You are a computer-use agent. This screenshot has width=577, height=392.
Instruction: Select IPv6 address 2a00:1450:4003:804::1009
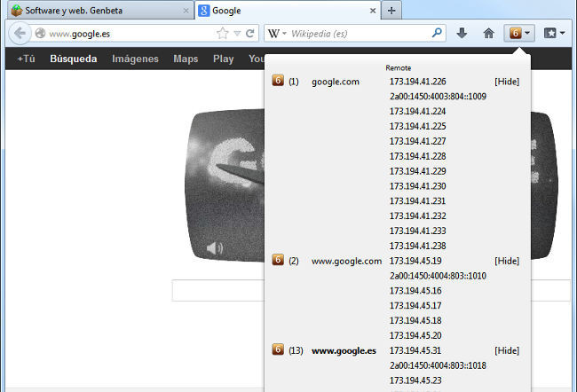438,97
